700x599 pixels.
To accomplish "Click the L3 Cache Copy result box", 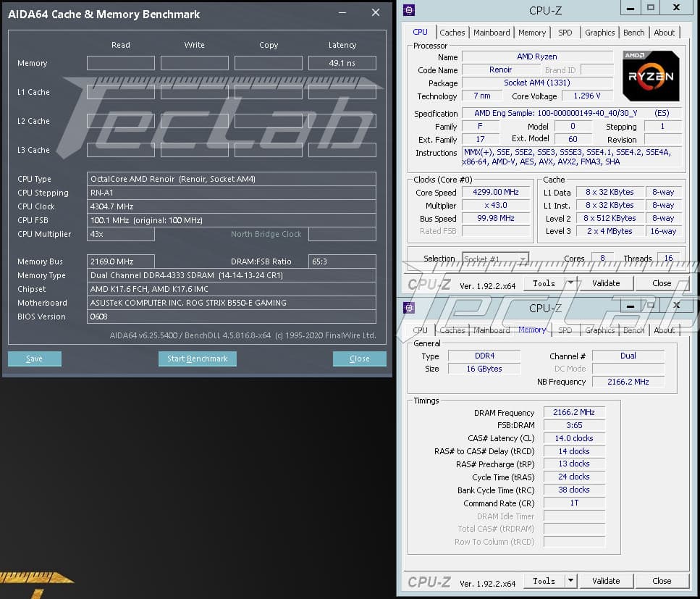I will (x=269, y=150).
